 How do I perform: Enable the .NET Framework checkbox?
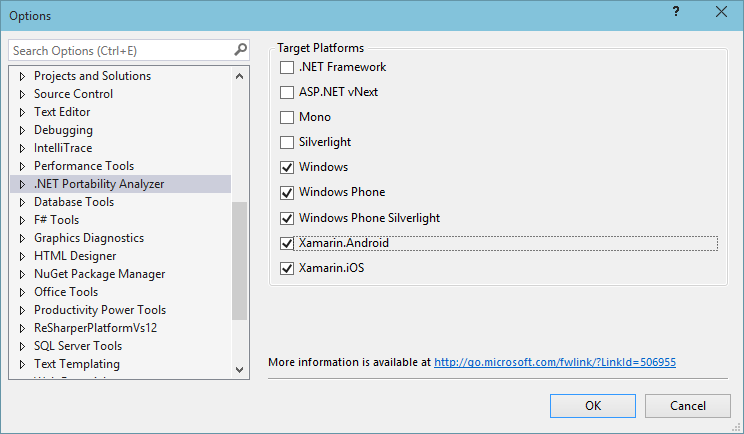288,68
